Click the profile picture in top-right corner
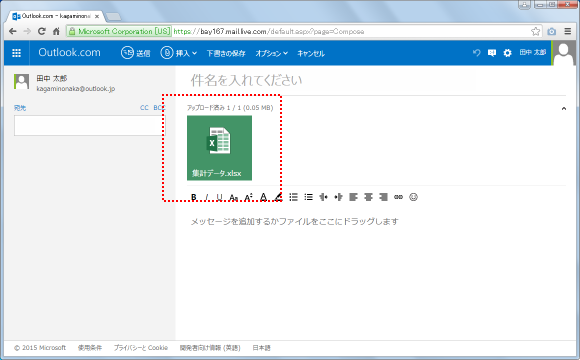 [564, 53]
